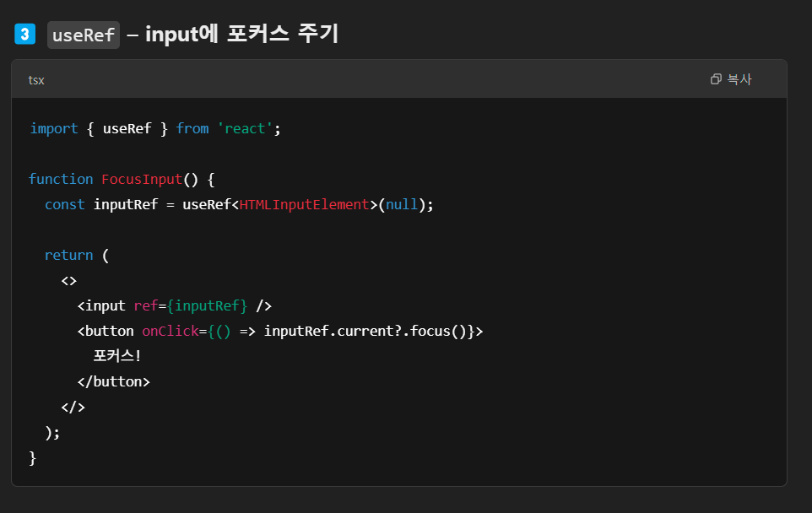Click HTMLInputElement type in code
The width and height of the screenshot is (812, 513).
[304, 204]
